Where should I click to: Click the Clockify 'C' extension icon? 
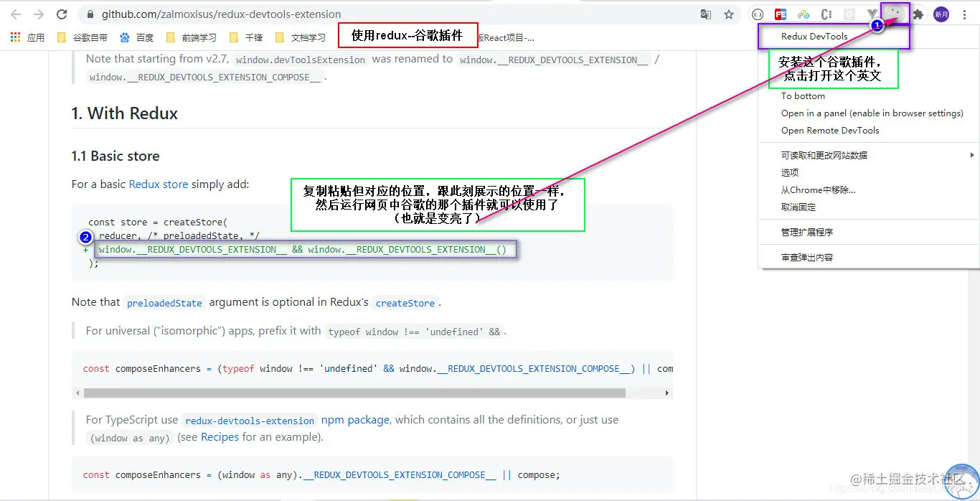tap(826, 14)
